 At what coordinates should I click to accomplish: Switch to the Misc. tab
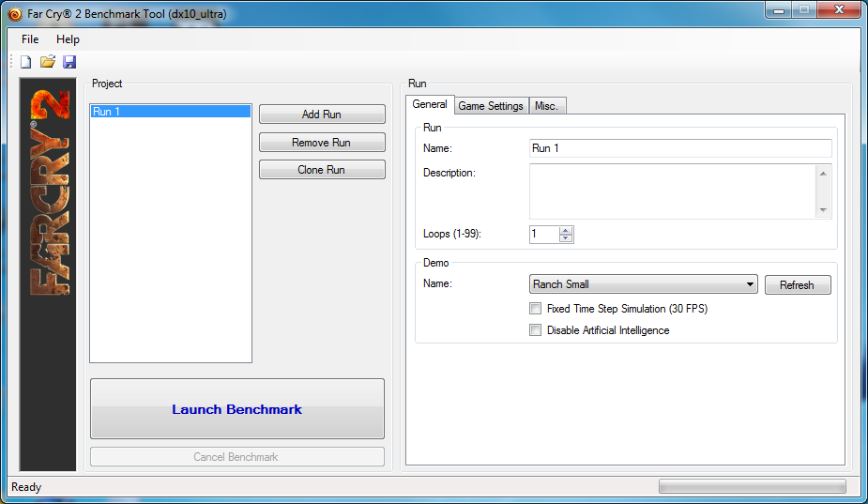[x=546, y=106]
